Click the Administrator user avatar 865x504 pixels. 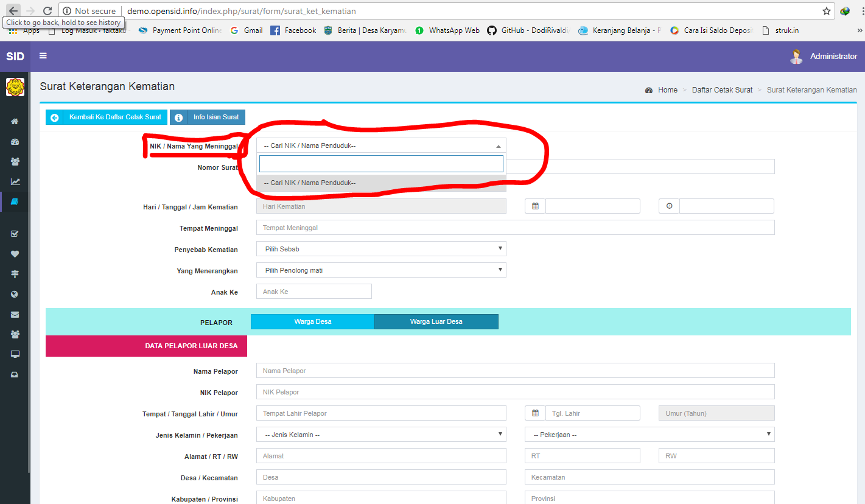tap(796, 56)
